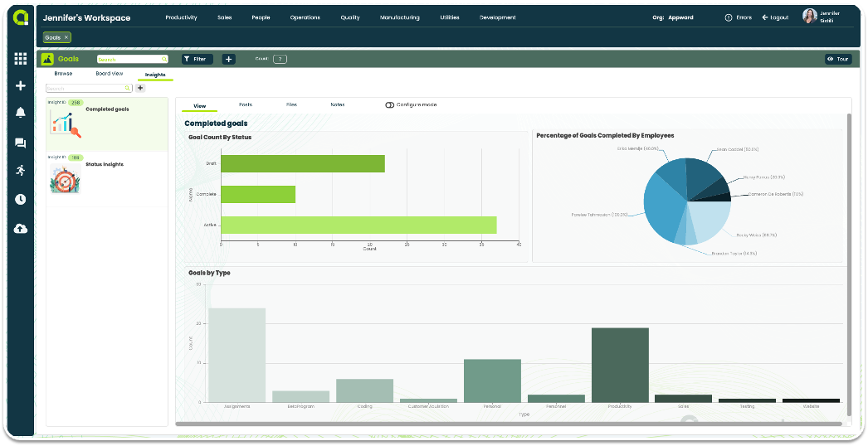Open the Filter button
This screenshot has height=446, width=868.
197,59
